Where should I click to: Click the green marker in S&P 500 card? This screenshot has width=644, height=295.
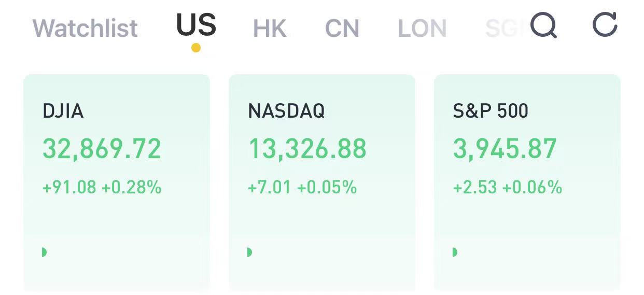[455, 252]
